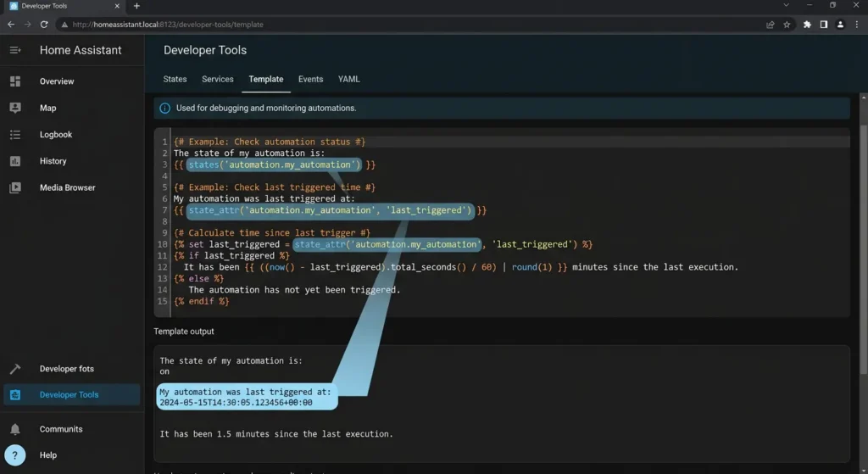The image size is (868, 474).
Task: Select the Template tab
Action: [x=265, y=79]
